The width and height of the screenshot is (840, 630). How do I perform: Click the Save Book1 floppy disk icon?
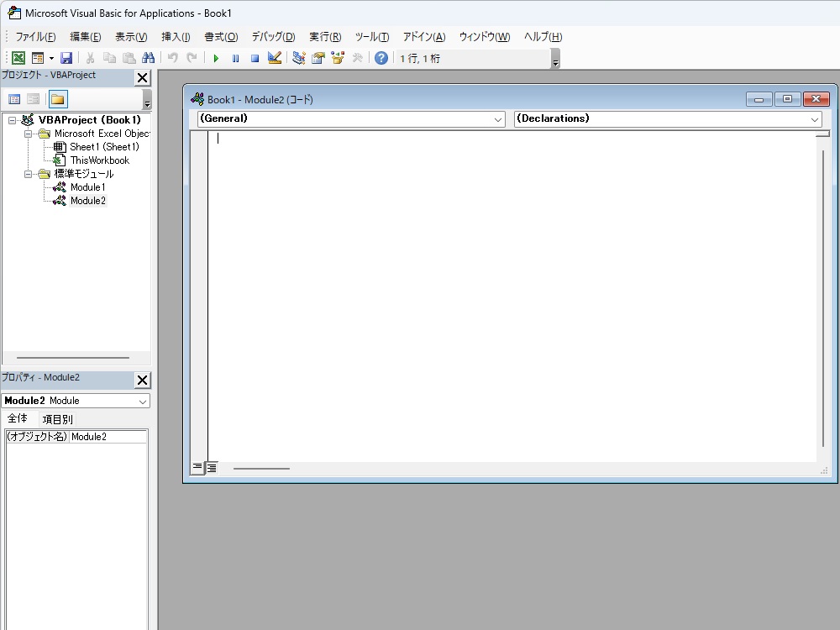66,58
